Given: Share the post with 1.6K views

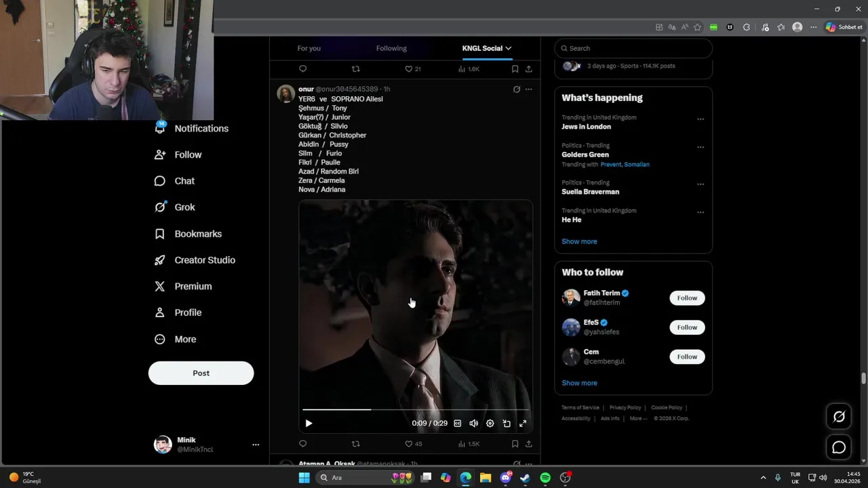Looking at the screenshot, I should point(529,69).
